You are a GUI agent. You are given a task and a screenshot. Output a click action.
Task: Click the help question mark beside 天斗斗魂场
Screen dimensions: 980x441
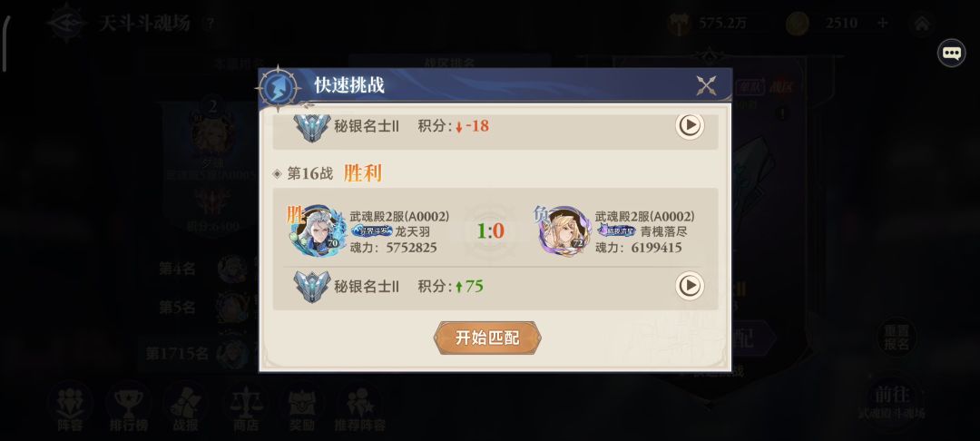click(x=211, y=24)
